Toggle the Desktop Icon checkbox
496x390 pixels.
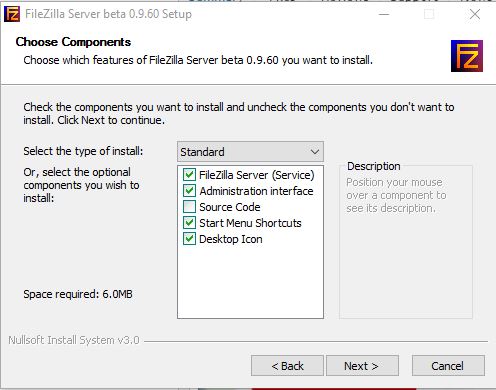[x=189, y=239]
